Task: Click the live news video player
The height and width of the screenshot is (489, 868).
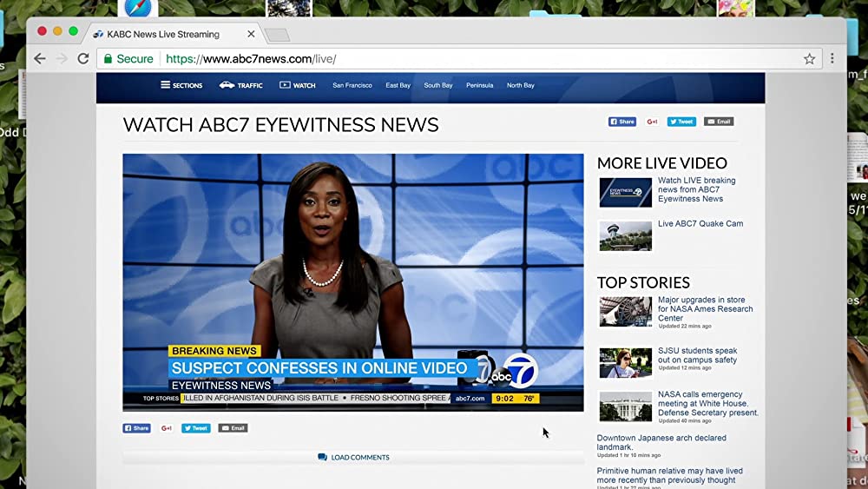Action: (x=353, y=282)
